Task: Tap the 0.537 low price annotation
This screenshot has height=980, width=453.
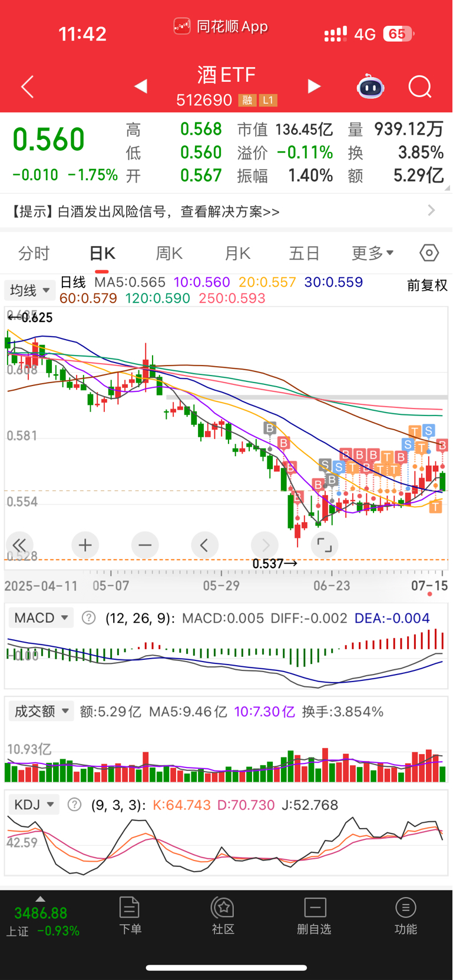Action: 275,564
